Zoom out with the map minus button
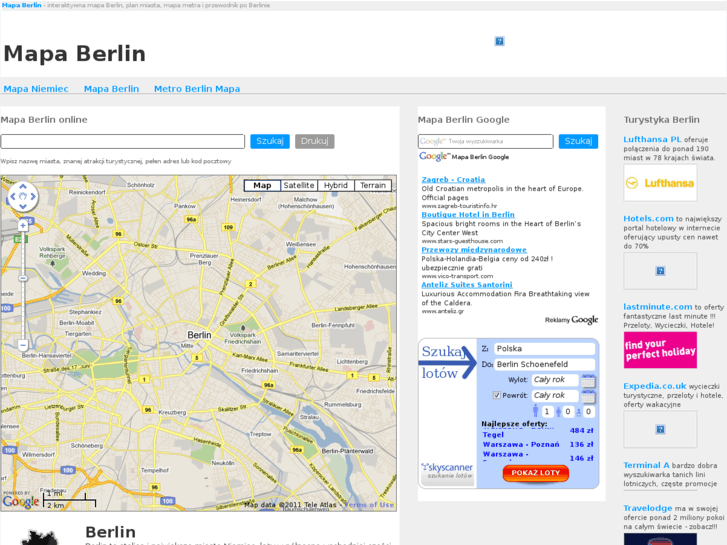This screenshot has height=545, width=727. tap(23, 345)
